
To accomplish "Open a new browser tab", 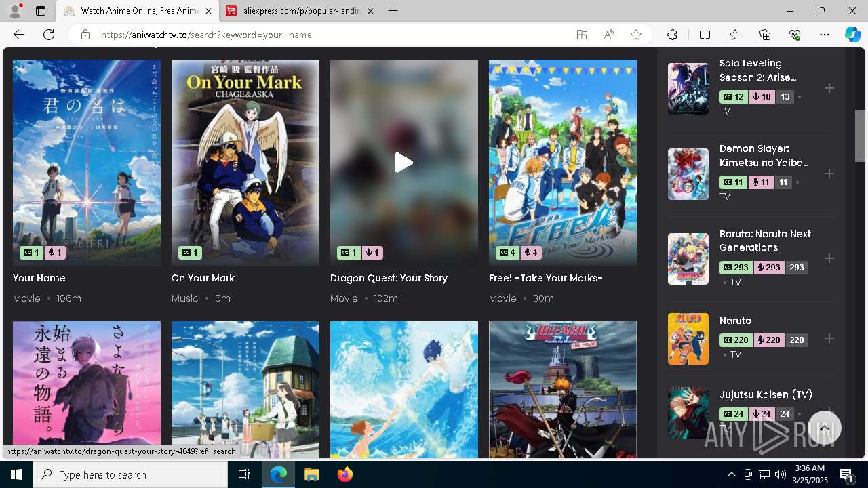I will [x=393, y=11].
